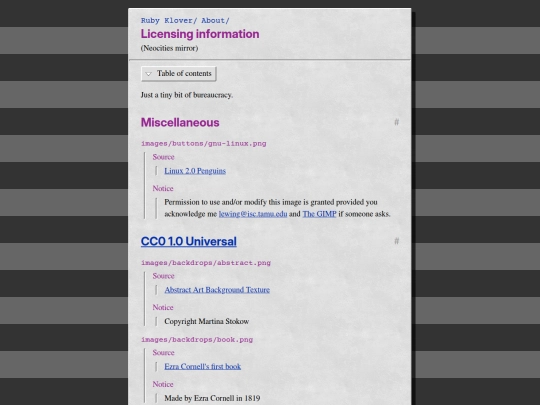Screen dimensions: 540x405
Task: Click Source label under book.png
Action: pyautogui.click(x=164, y=353)
